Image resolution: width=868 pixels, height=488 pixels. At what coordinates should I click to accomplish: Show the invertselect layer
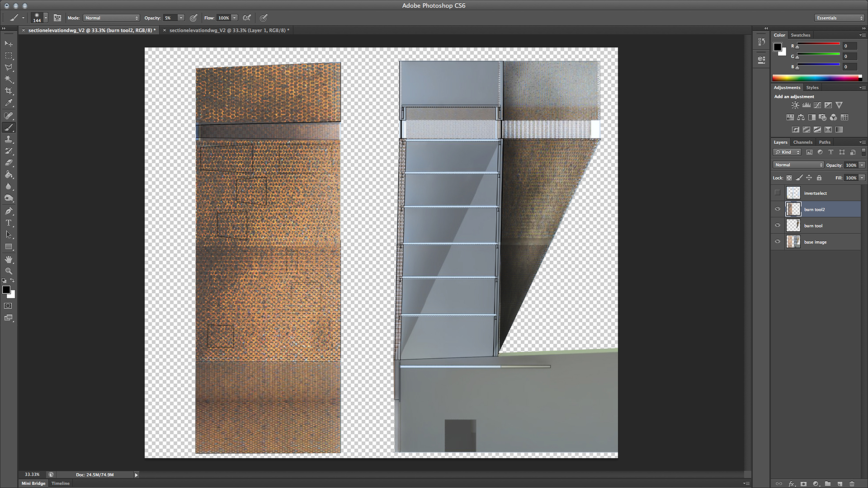pyautogui.click(x=778, y=193)
